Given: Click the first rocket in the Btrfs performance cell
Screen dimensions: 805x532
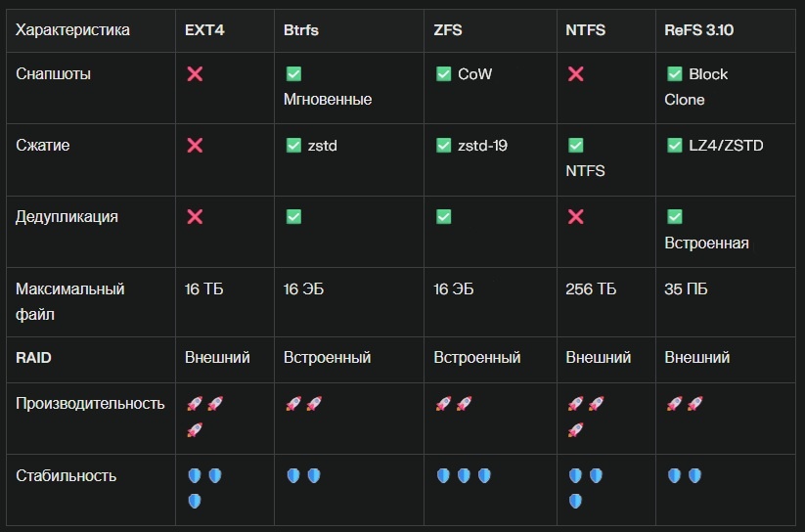Looking at the screenshot, I should point(293,404).
